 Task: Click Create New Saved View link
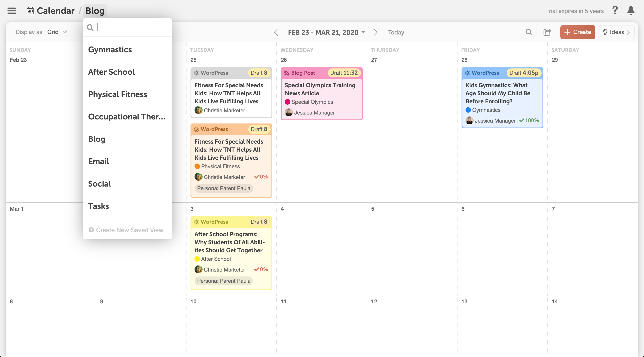tap(126, 230)
